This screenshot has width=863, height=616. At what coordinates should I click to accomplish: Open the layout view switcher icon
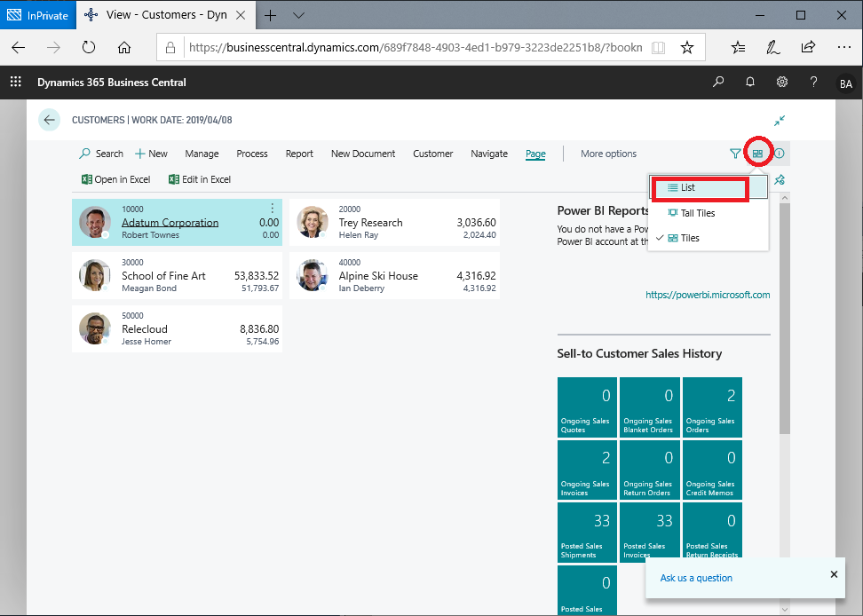pos(758,154)
